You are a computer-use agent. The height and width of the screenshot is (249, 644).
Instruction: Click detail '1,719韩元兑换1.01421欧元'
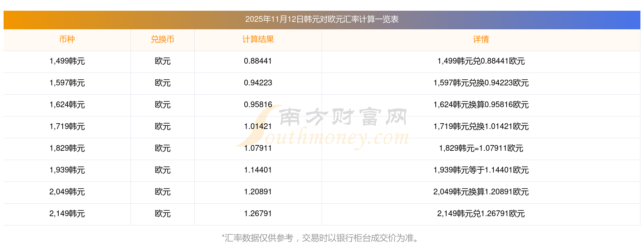481,126
